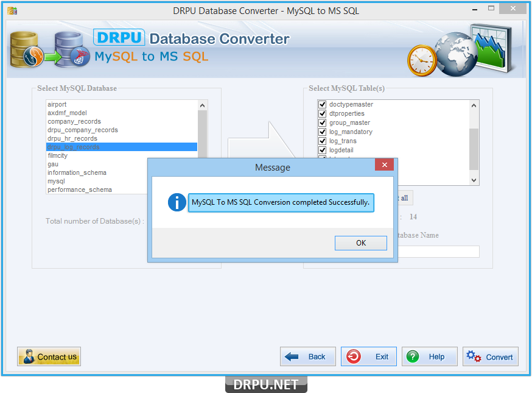Minimize the Database Converter window
Viewport: 532px width, 393px height.
[x=475, y=9]
